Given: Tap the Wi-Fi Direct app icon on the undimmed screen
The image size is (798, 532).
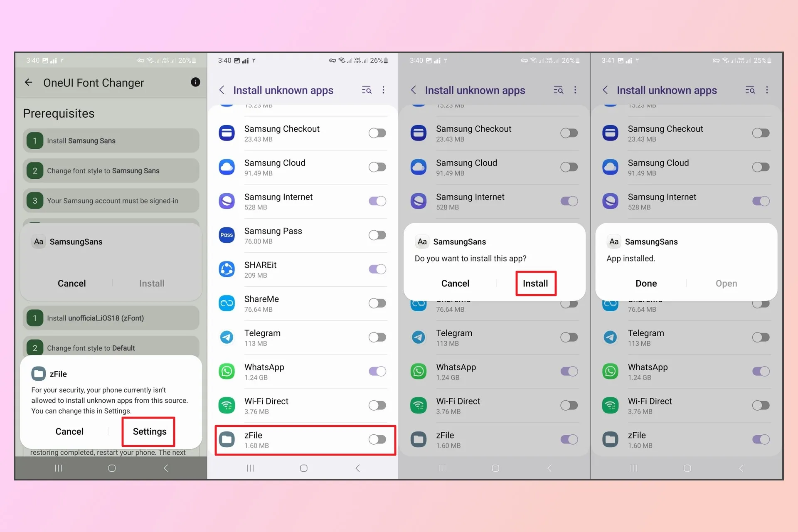Looking at the screenshot, I should pos(227,406).
